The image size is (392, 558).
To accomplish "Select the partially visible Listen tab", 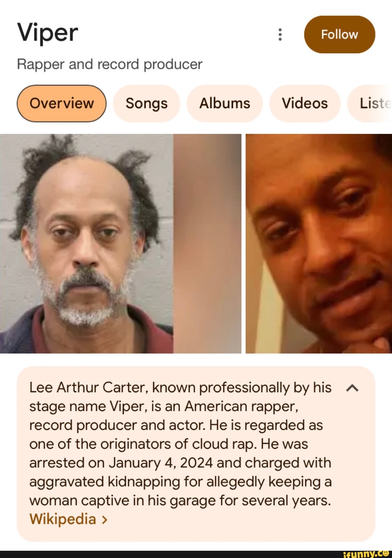I will [370, 103].
